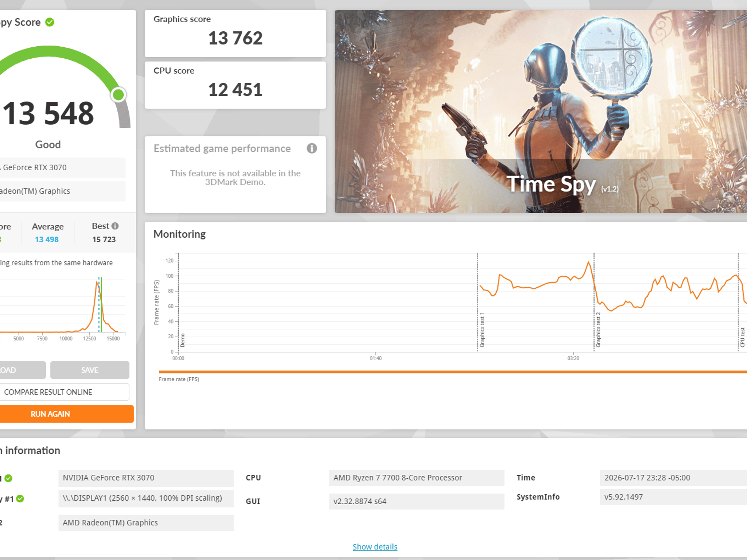Viewport: 747px width, 560px height.
Task: Click the NVIDIA GeForce RTX 3070 field
Action: click(x=146, y=478)
